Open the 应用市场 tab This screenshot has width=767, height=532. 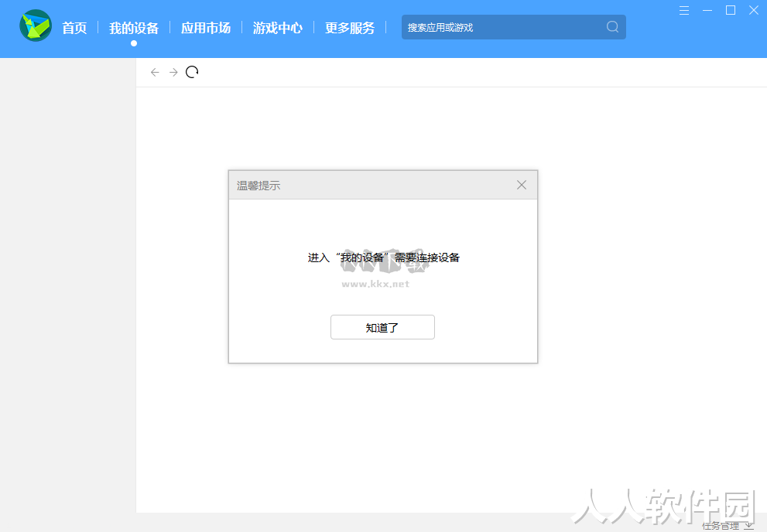205,28
